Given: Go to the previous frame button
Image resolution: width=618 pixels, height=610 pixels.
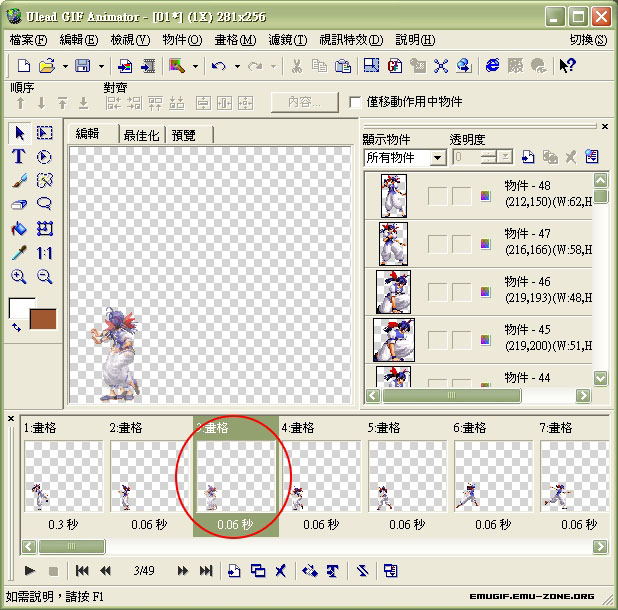Looking at the screenshot, I should (105, 571).
